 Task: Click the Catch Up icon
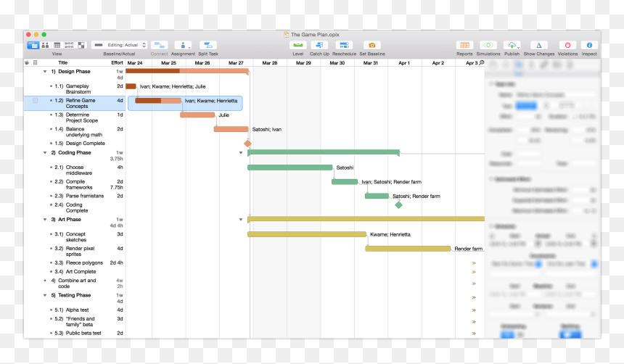(319, 45)
